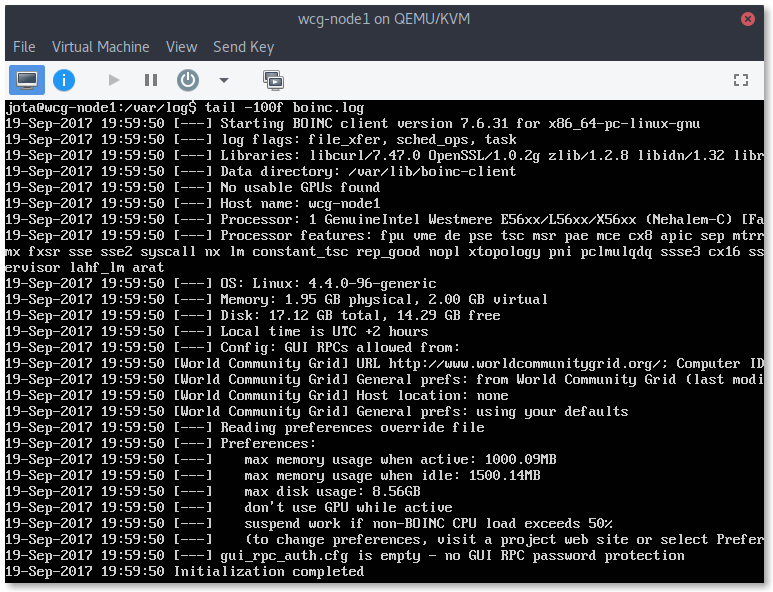
Task: Click the 'max disk usage: 8.56GB' line
Action: pos(213,491)
